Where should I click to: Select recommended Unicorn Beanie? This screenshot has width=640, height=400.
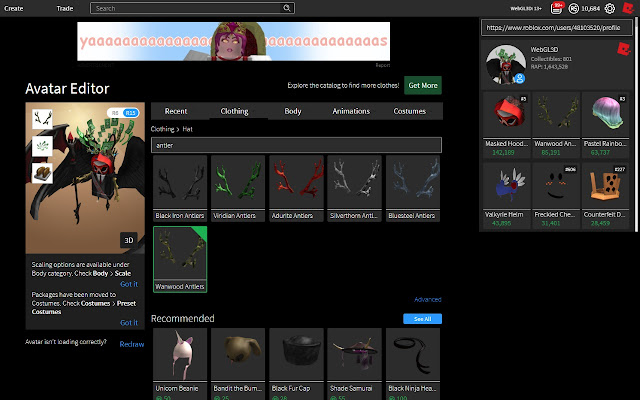[180, 364]
